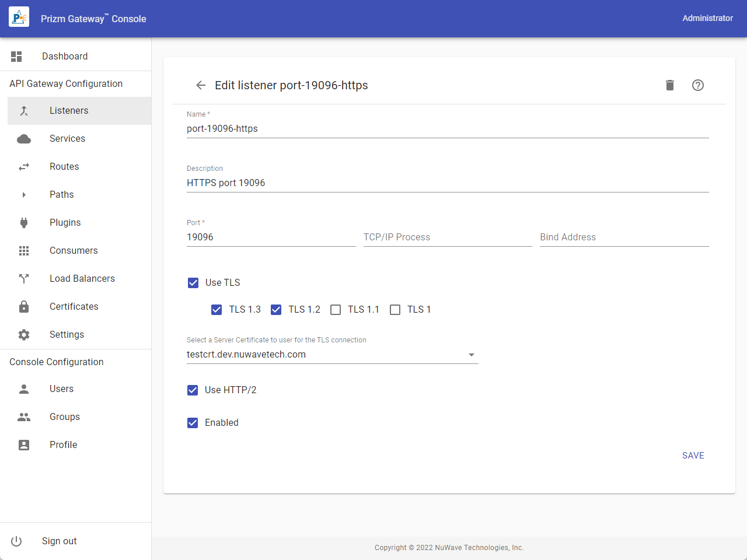The width and height of the screenshot is (747, 560).
Task: Click the Settings gear icon in sidebar
Action: pos(24,334)
